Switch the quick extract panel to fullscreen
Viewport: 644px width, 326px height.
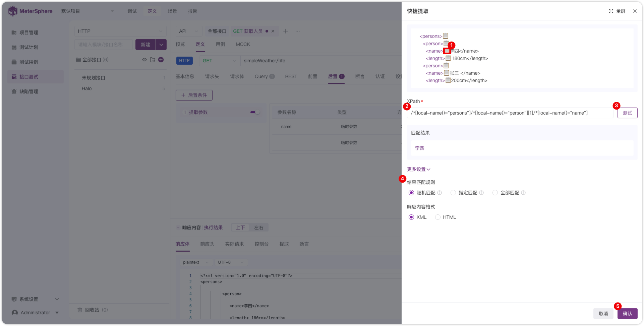[x=617, y=11]
